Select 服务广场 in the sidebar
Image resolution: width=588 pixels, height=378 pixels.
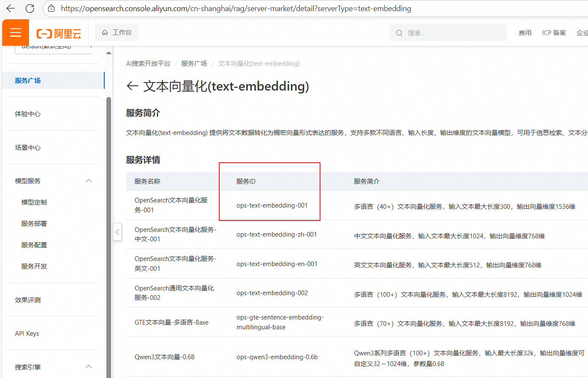[x=53, y=80]
